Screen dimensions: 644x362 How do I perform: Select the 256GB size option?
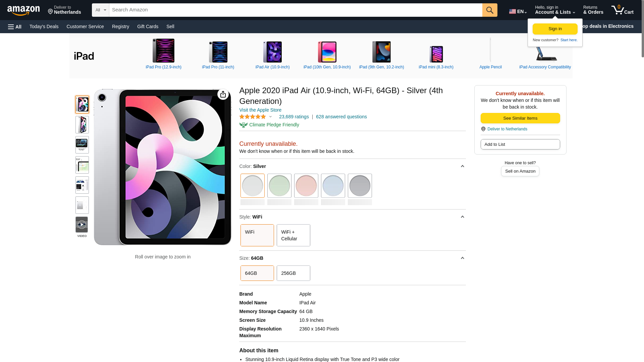point(293,273)
